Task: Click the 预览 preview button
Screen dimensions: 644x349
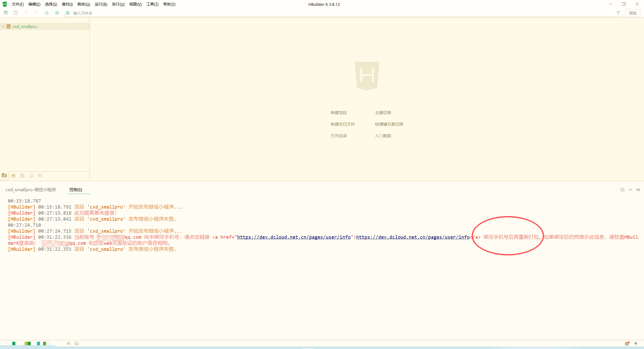Action: pos(633,13)
